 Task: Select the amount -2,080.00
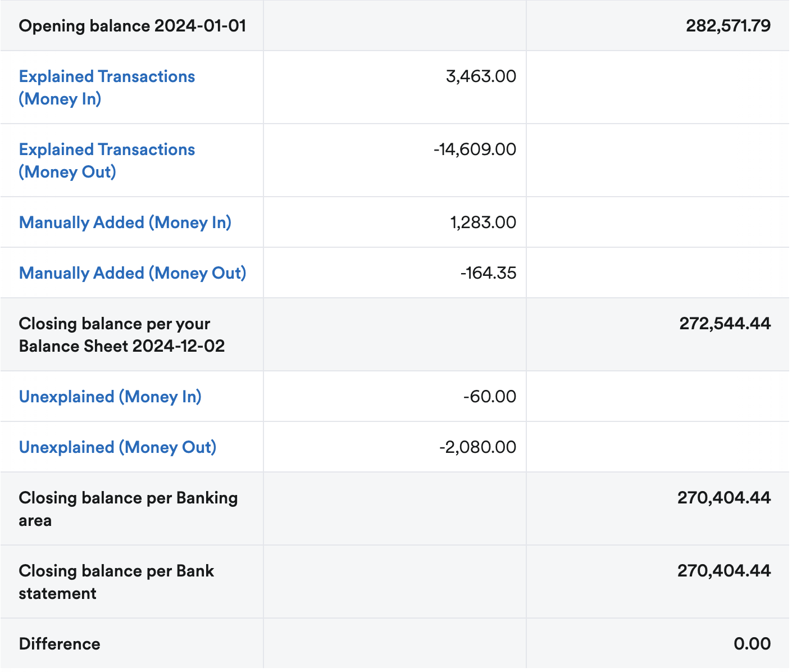coord(477,447)
